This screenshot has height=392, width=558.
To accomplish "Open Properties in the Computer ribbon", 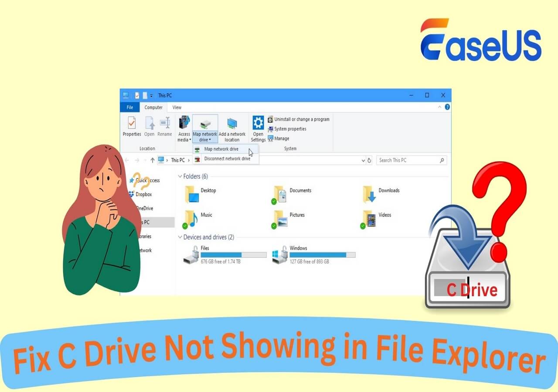I will click(x=132, y=127).
